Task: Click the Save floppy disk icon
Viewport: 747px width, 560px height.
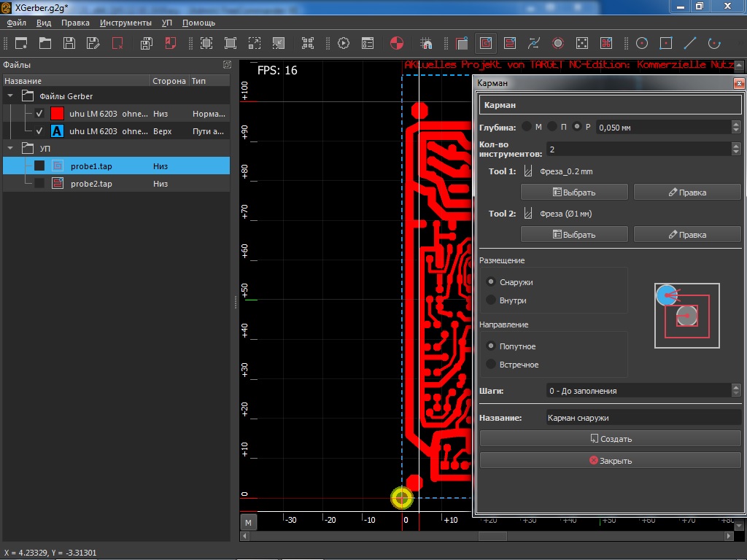Action: click(69, 43)
